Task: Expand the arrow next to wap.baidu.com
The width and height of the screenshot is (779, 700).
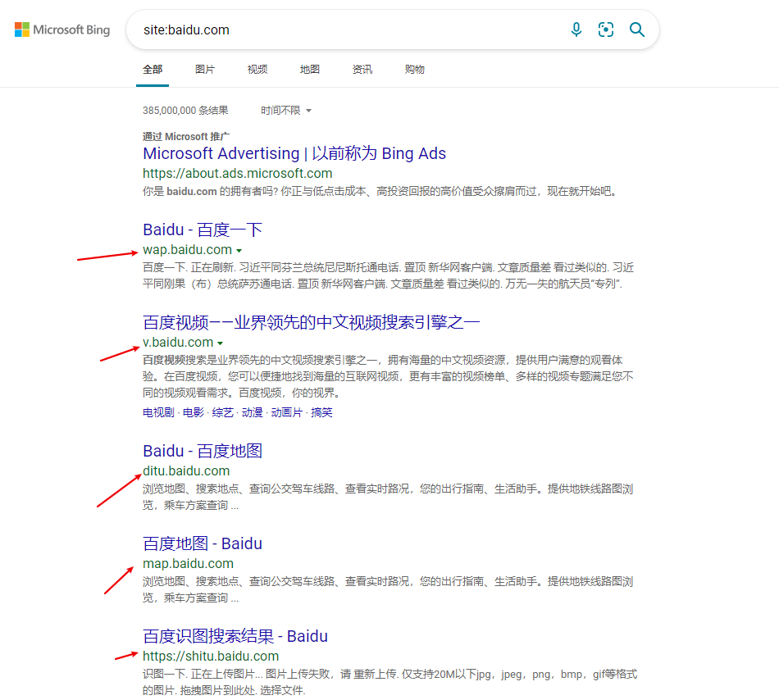Action: pyautogui.click(x=239, y=250)
